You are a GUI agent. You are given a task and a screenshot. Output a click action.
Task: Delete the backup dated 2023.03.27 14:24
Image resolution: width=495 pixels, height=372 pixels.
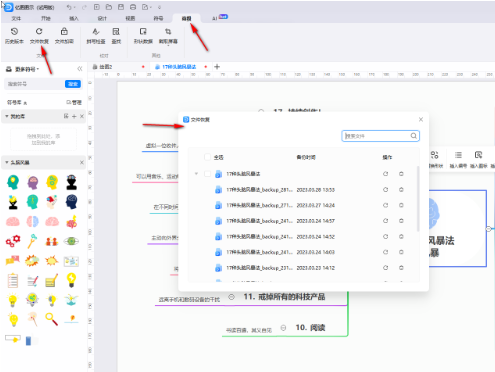coord(401,205)
